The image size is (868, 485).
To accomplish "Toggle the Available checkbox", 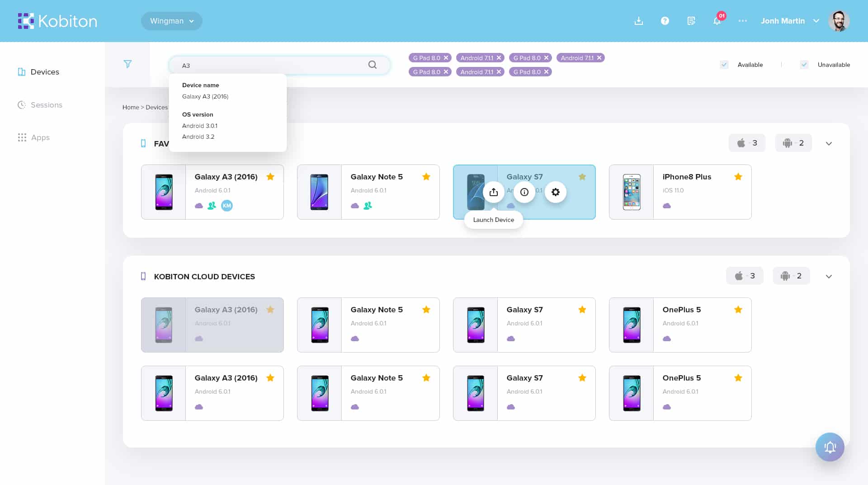I will [724, 65].
